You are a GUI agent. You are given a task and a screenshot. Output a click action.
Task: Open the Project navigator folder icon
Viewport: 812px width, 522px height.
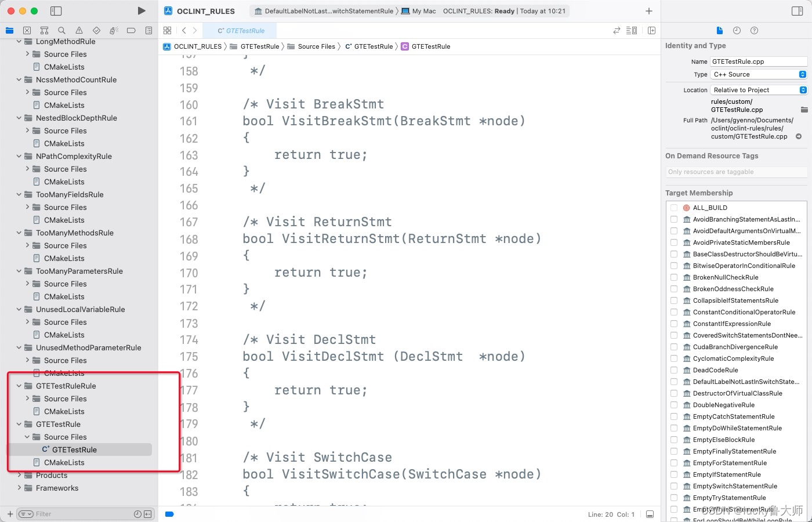(x=9, y=30)
